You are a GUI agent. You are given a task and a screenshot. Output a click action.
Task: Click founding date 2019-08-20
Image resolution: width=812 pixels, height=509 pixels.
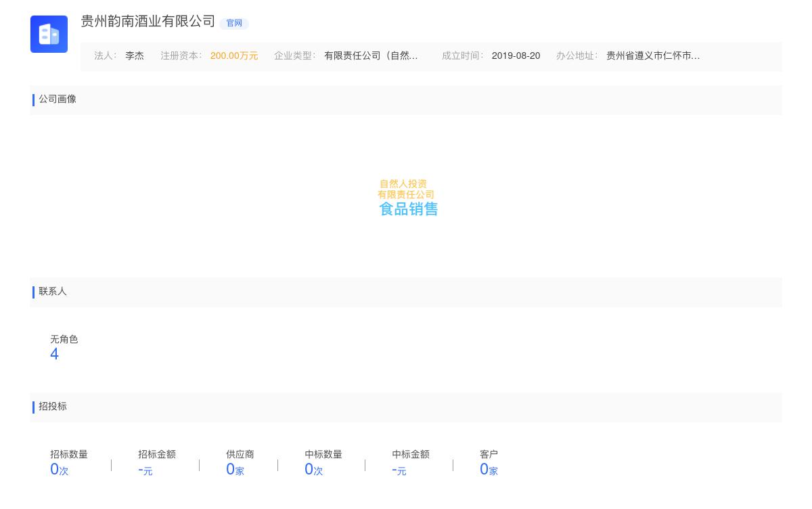click(x=516, y=56)
